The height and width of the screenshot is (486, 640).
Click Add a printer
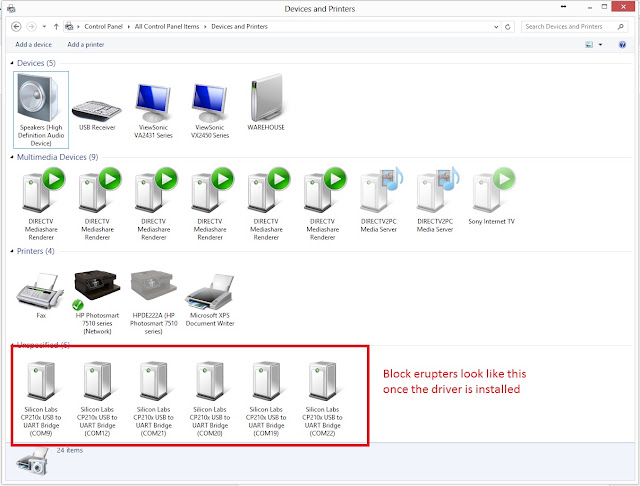click(86, 44)
